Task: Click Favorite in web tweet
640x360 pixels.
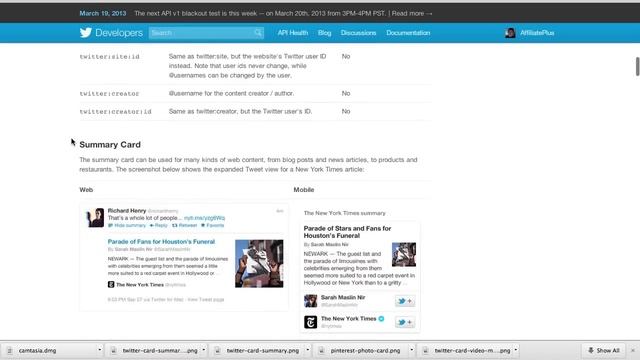Action: [x=212, y=225]
